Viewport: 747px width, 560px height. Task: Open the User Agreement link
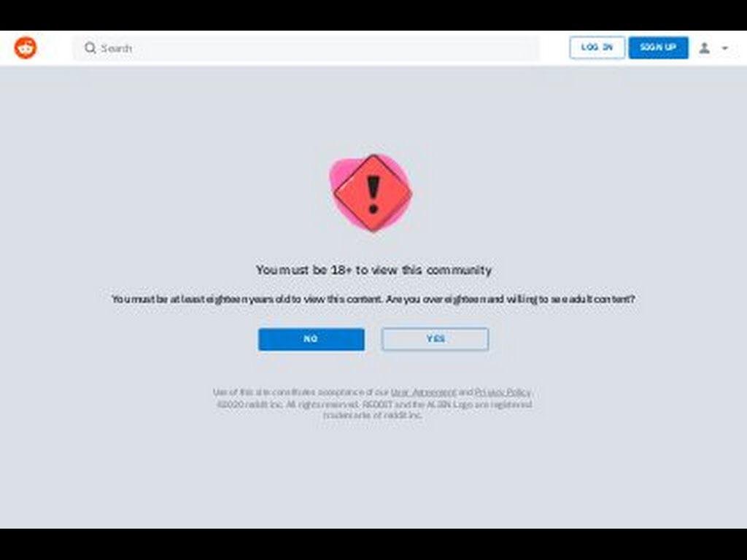tap(423, 392)
